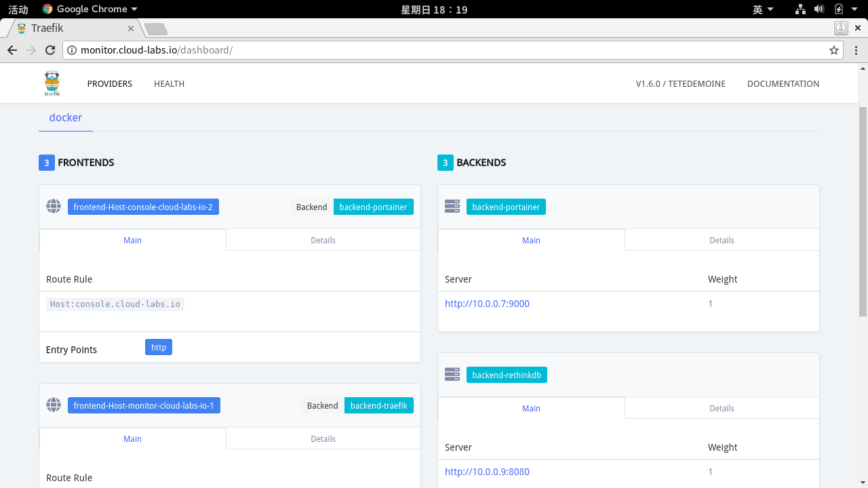
Task: Open the input method menu 英
Action: point(763,9)
